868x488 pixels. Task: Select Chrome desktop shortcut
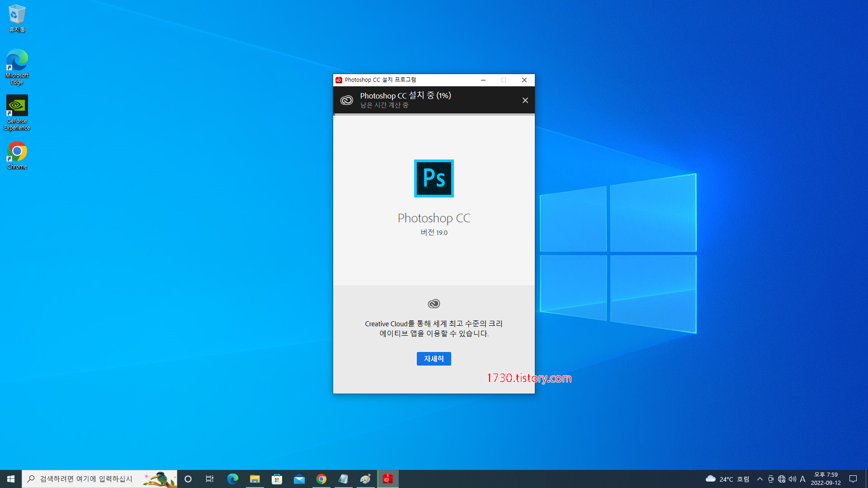pyautogui.click(x=17, y=155)
